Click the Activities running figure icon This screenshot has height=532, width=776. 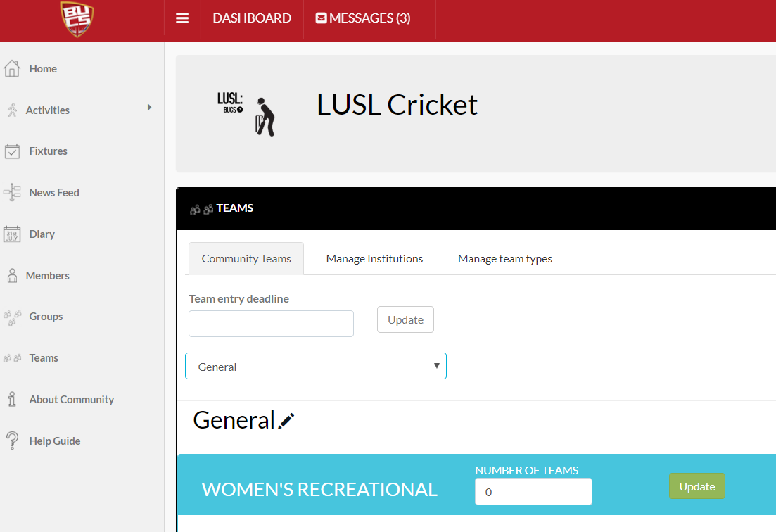[12, 110]
